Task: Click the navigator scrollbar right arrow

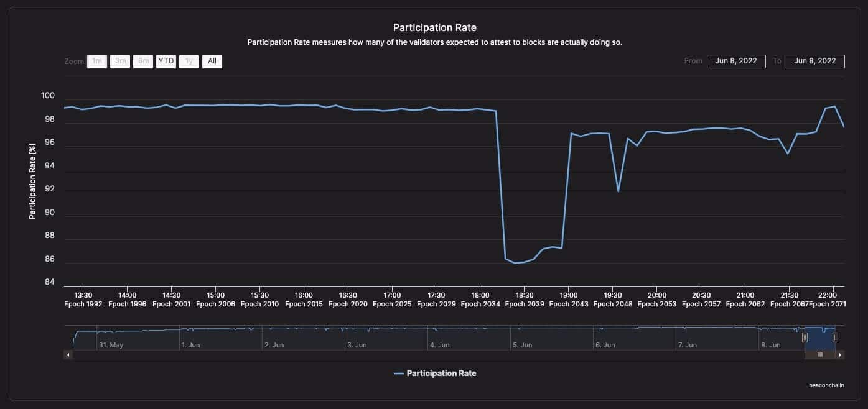Action: [840, 354]
